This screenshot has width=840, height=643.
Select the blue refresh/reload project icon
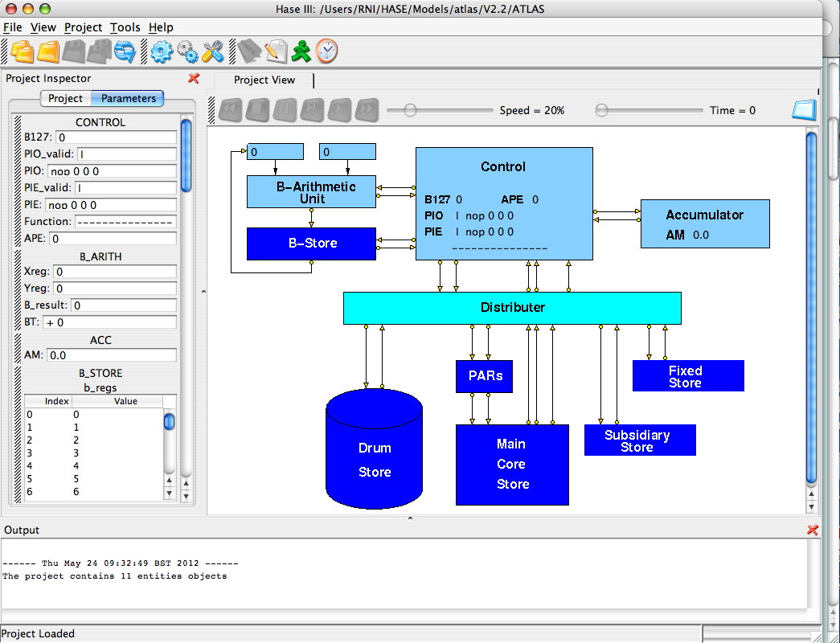click(x=126, y=51)
